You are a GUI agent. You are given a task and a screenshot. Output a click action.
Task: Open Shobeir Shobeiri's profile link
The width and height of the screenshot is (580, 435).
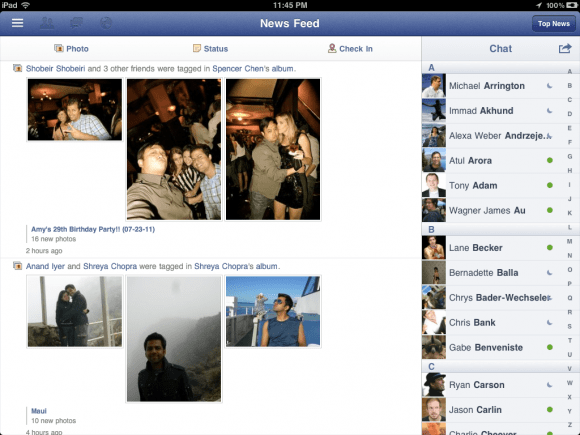click(x=55, y=68)
